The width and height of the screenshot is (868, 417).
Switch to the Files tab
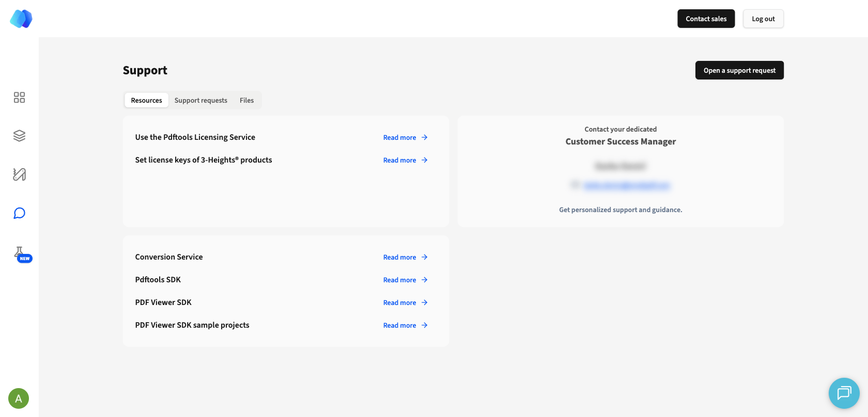[246, 100]
